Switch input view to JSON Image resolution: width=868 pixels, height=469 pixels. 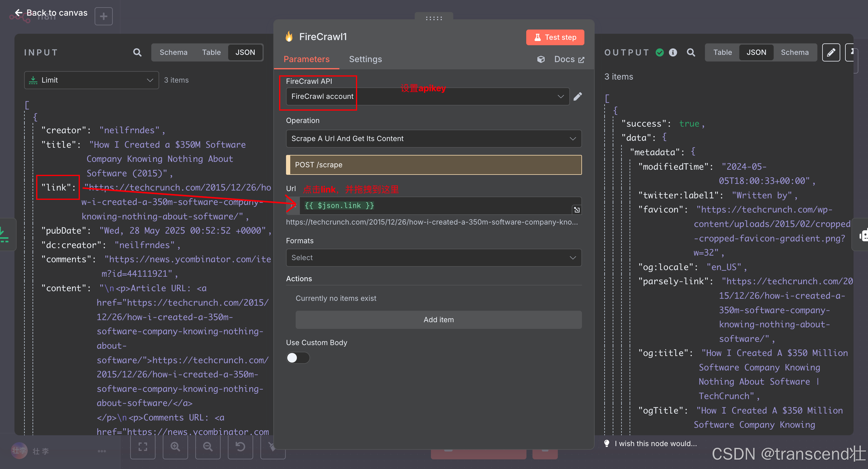pos(245,52)
